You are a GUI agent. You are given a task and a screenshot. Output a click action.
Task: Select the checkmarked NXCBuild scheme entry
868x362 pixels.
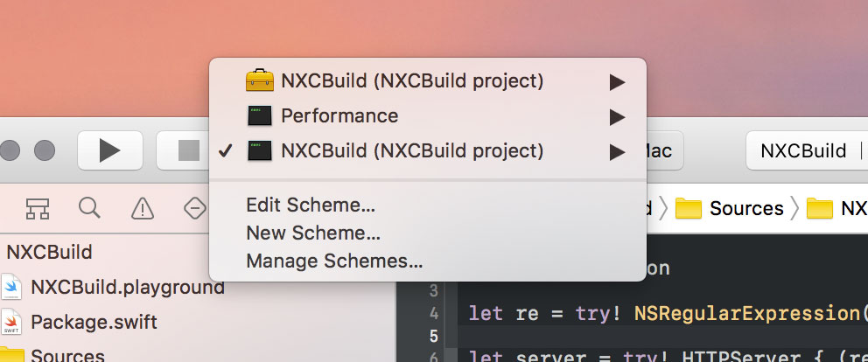click(x=412, y=151)
